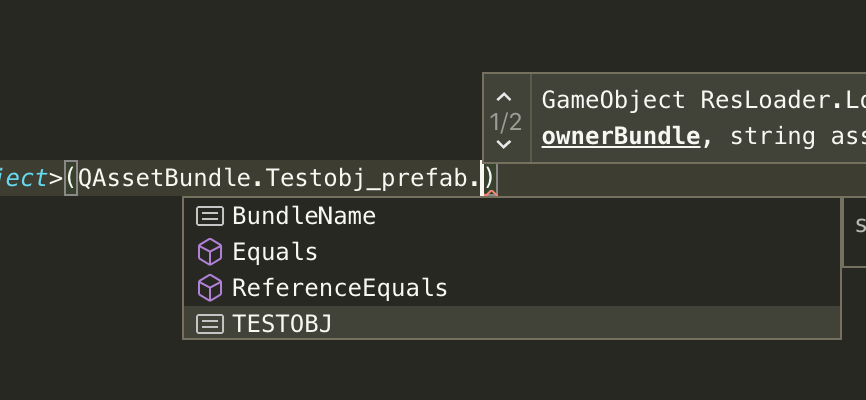The height and width of the screenshot is (400, 866).
Task: Click the highlighted opening parenthesis
Action: (71, 178)
